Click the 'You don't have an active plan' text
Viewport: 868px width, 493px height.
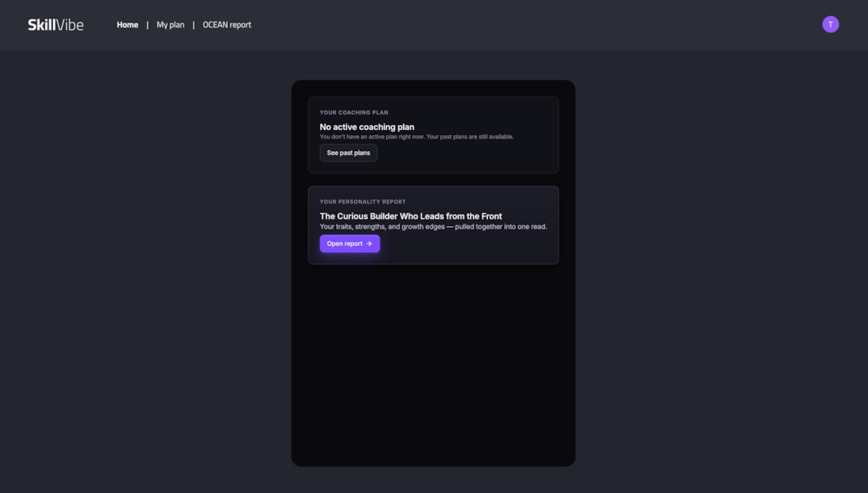tap(416, 137)
